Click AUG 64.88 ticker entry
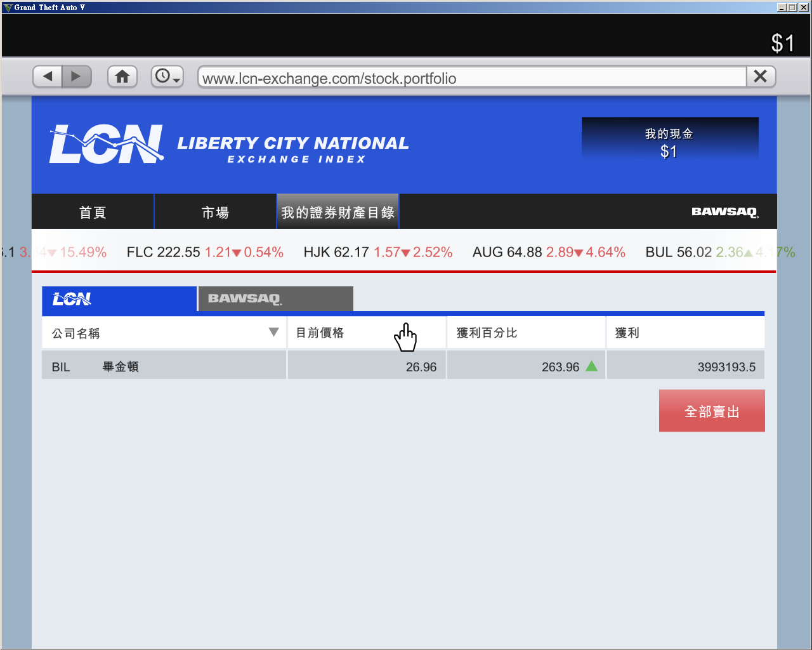 [549, 252]
